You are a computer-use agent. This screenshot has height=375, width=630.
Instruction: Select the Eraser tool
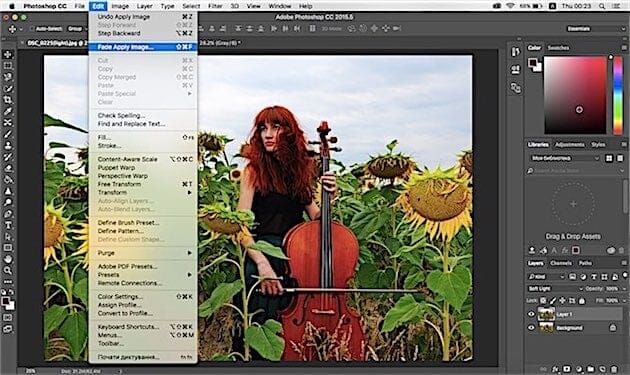[8, 168]
